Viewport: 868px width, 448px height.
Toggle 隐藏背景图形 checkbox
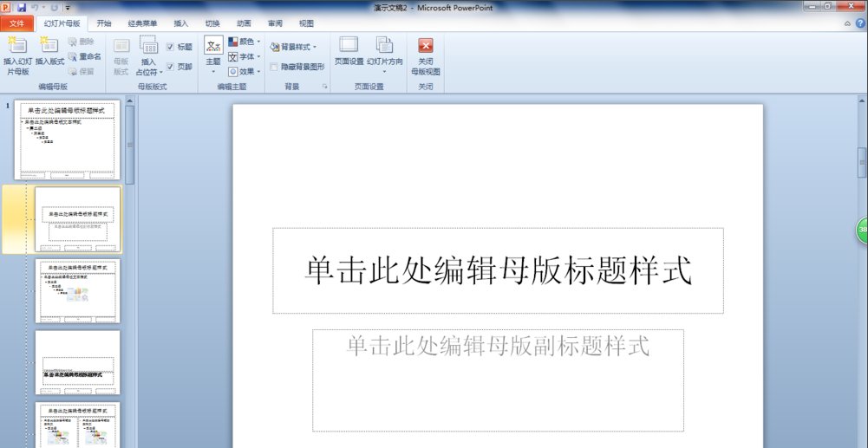(274, 67)
